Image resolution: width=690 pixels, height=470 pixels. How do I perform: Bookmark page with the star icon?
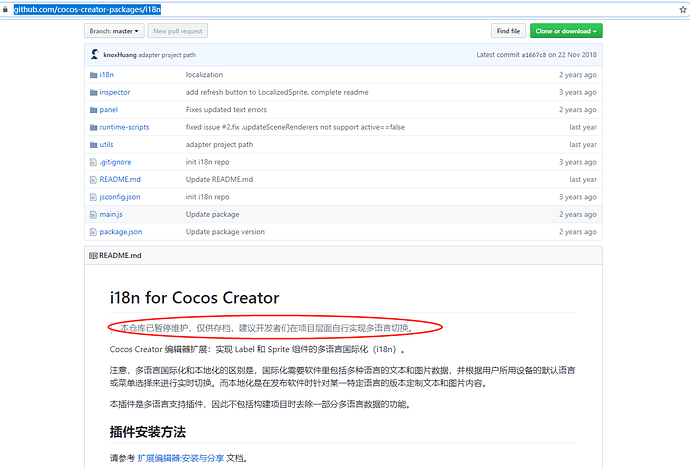tap(683, 9)
